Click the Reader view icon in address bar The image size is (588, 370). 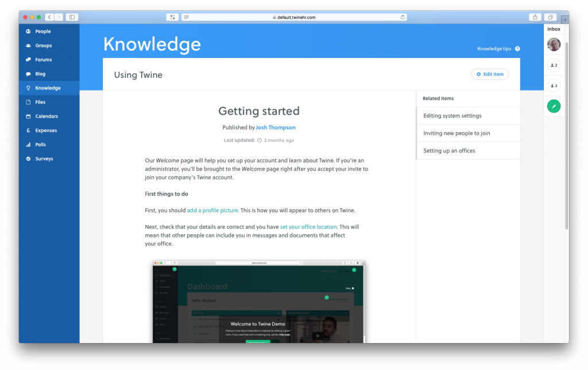coord(187,17)
